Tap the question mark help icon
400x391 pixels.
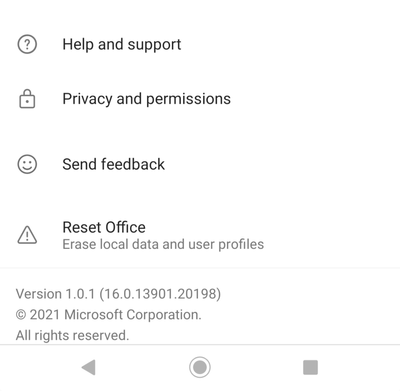[x=27, y=44]
